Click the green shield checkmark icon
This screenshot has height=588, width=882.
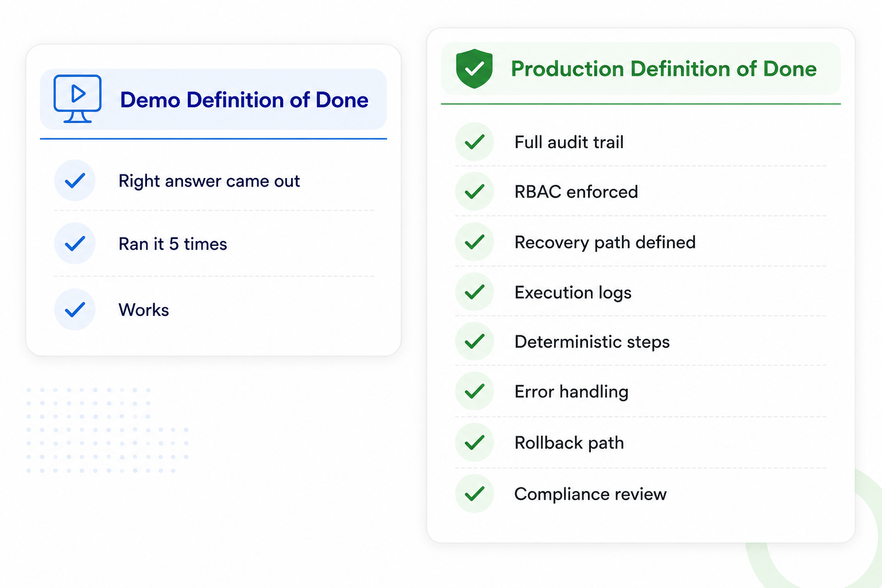(474, 69)
